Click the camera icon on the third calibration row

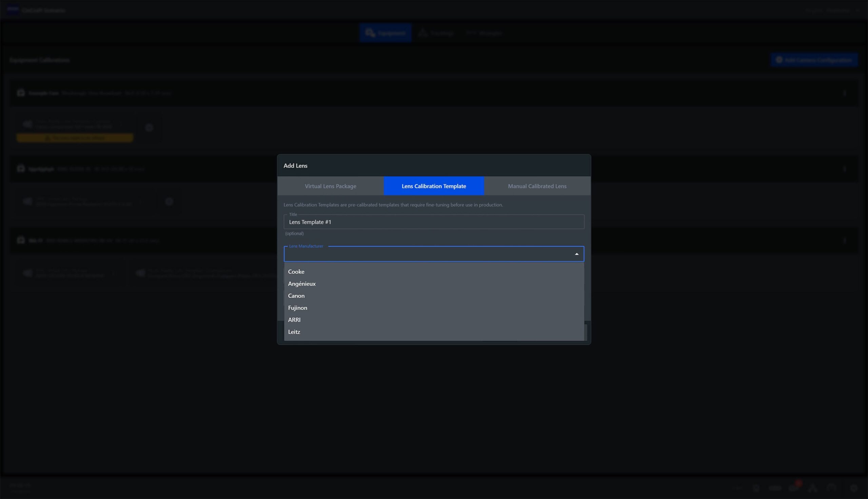pyautogui.click(x=20, y=240)
